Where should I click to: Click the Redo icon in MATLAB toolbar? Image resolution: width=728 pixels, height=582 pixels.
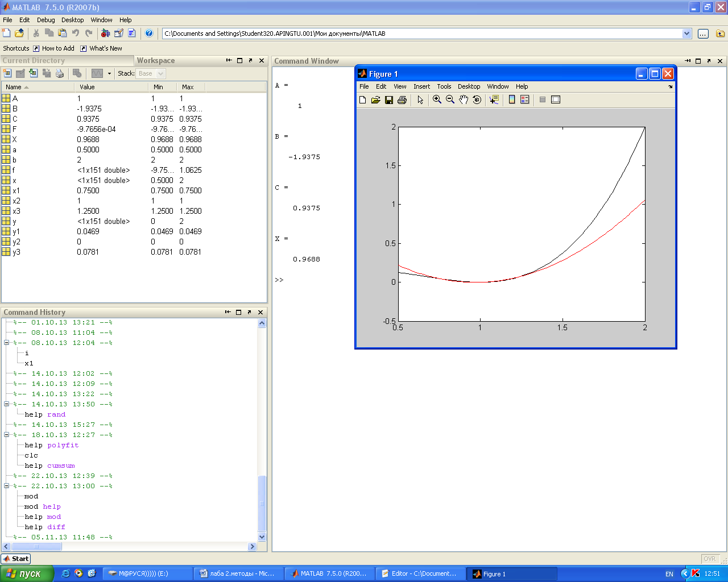(89, 34)
